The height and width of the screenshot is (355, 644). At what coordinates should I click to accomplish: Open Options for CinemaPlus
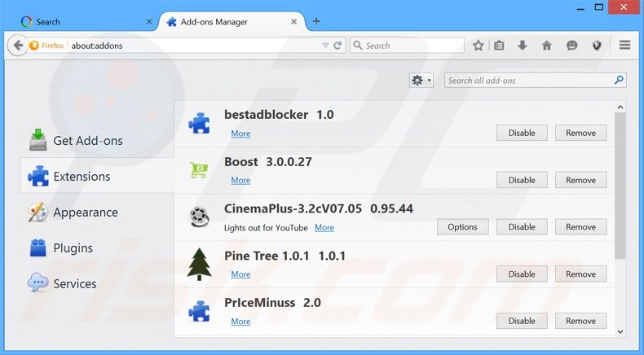coord(462,227)
